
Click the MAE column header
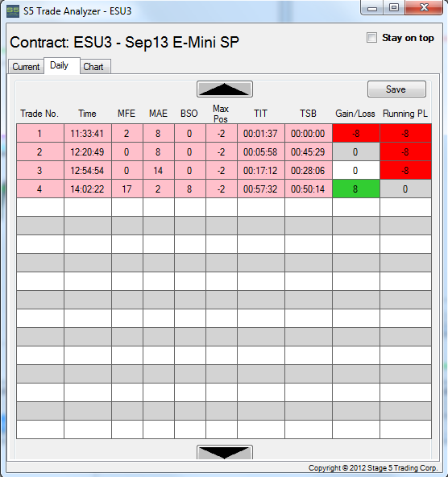point(158,114)
